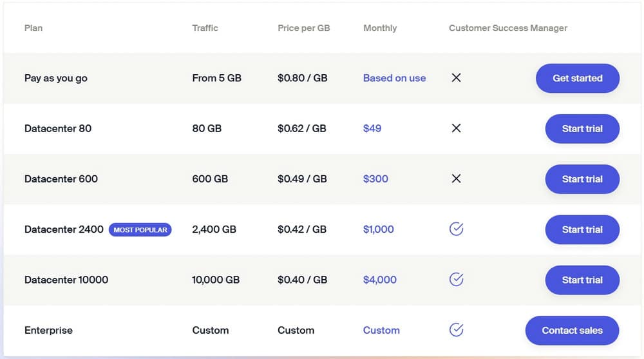Select the 'Datacenter 600' plan name
Screen dimensions: 644x359
(61, 179)
